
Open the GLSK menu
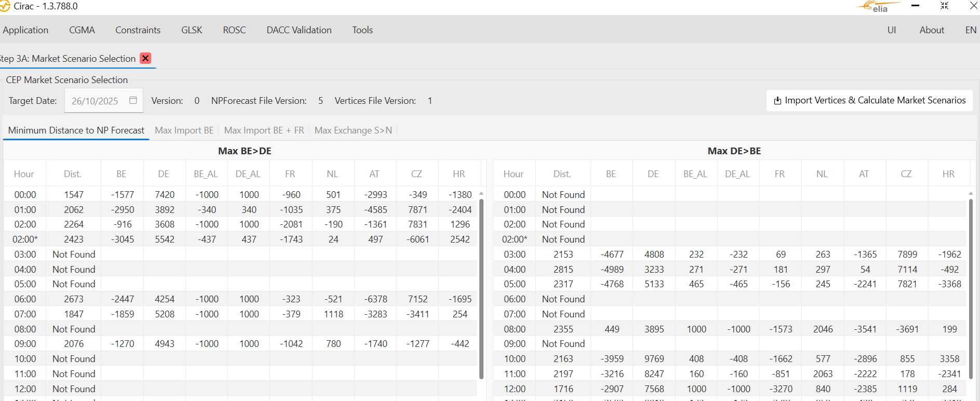tap(192, 30)
